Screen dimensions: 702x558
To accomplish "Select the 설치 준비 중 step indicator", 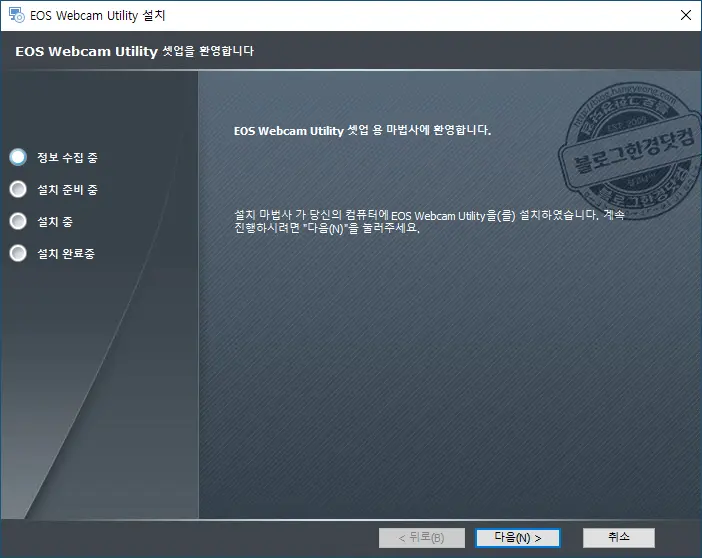I will click(x=18, y=189).
